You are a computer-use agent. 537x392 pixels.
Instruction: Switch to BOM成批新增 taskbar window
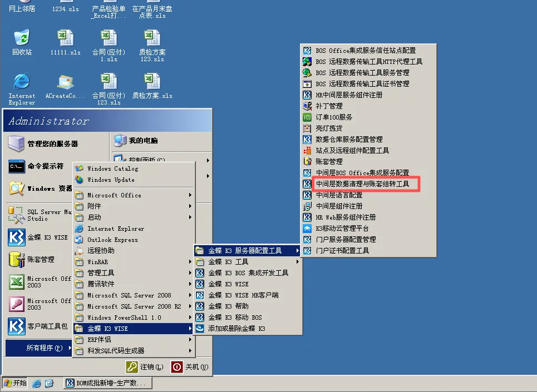pos(108,383)
